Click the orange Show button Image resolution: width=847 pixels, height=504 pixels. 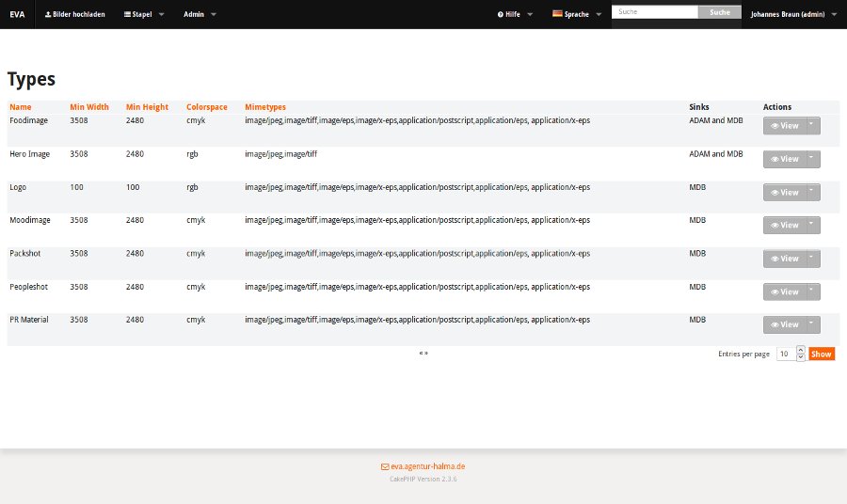click(x=821, y=354)
